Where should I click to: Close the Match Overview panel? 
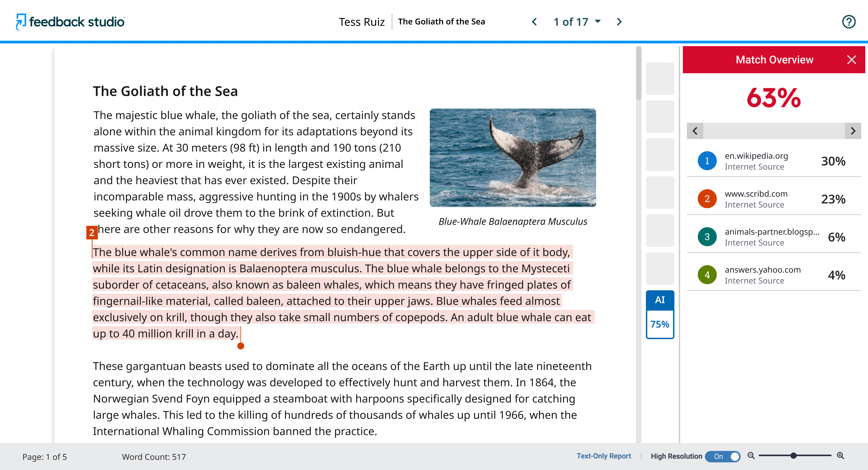852,60
